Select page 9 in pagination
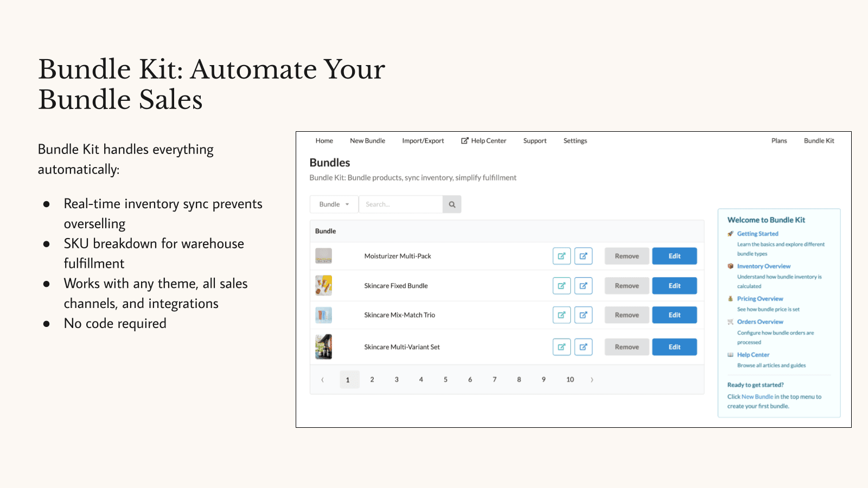Viewport: 868px width, 488px height. click(543, 380)
